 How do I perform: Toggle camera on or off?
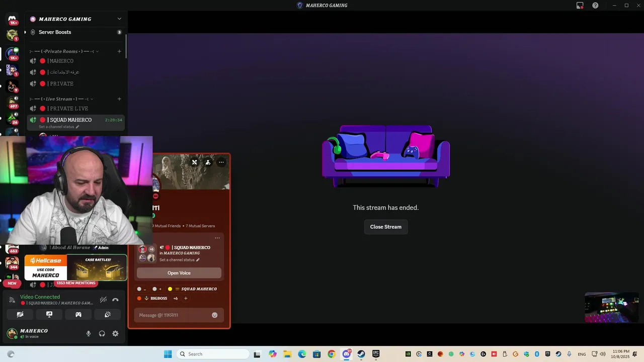[20, 314]
